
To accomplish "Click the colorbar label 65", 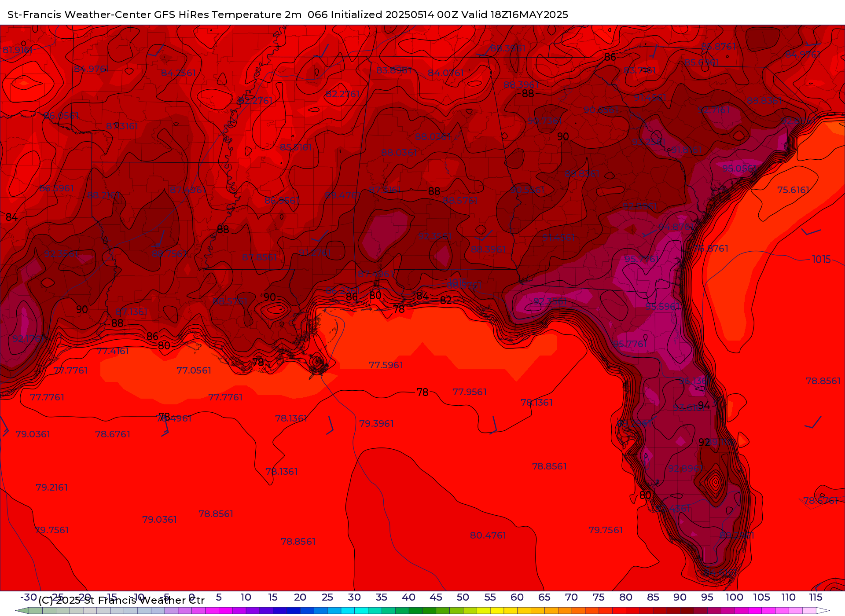I will pos(544,597).
